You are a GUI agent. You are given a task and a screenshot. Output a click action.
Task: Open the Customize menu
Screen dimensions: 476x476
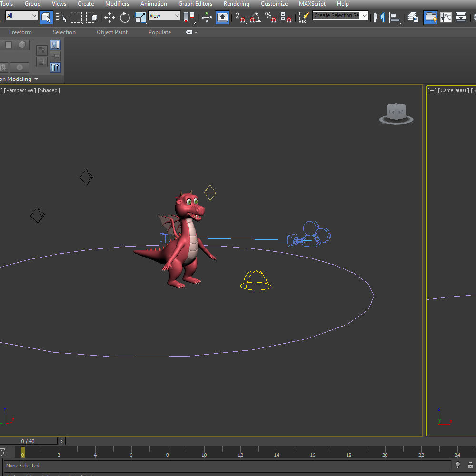pyautogui.click(x=274, y=4)
